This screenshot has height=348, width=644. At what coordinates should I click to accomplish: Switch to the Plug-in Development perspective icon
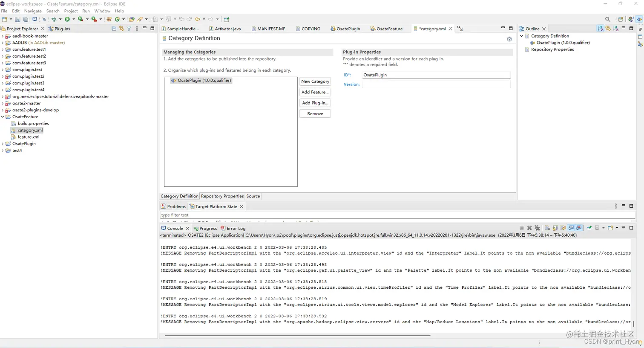coord(639,19)
